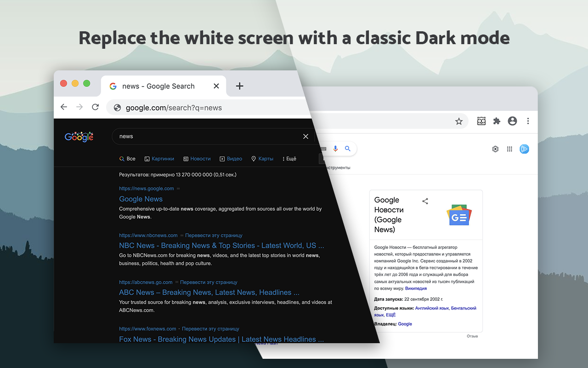Start voice search with the microphone icon

335,149
